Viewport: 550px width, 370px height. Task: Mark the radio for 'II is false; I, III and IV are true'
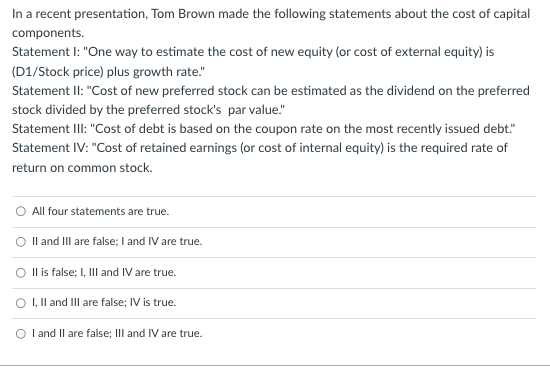[21, 273]
